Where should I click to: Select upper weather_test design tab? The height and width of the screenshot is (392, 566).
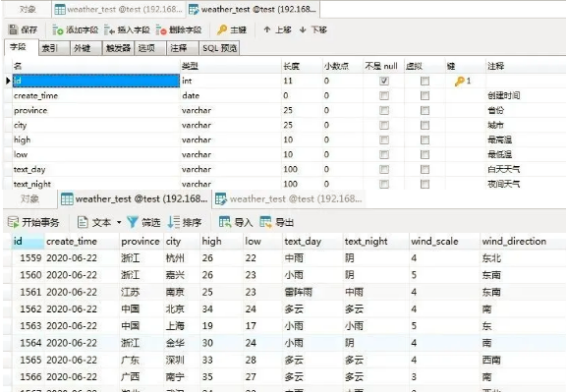[x=253, y=10]
